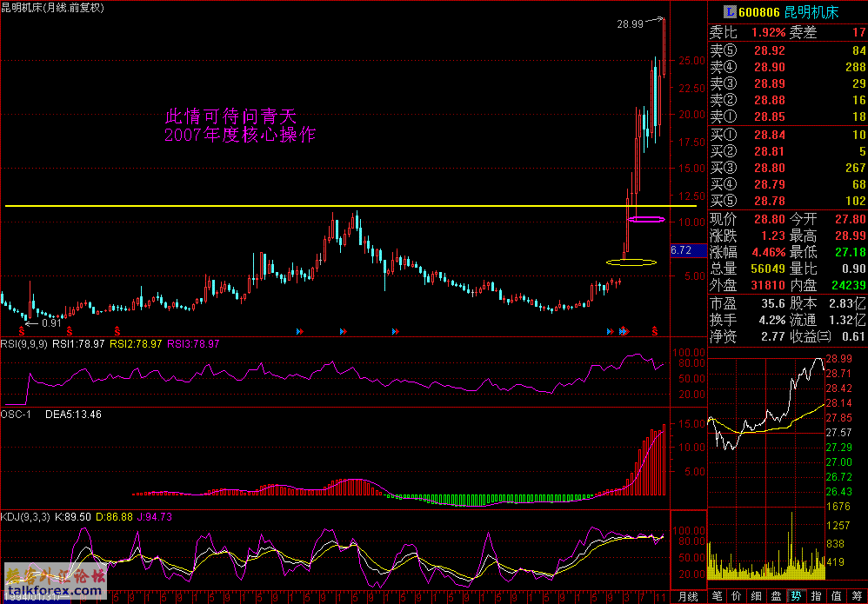The image size is (868, 604).
Task: Click the 收益(三) value 0.61
Action: (853, 335)
